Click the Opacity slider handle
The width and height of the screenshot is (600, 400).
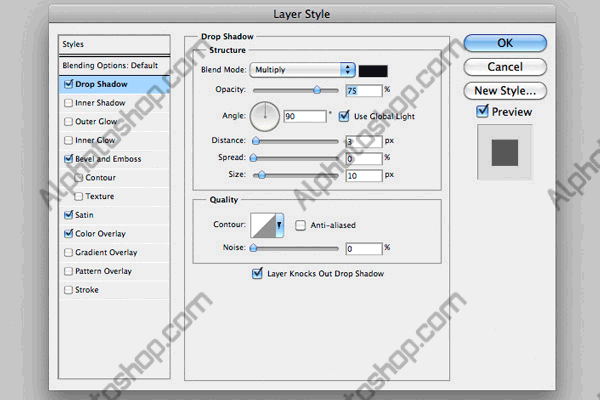point(317,90)
